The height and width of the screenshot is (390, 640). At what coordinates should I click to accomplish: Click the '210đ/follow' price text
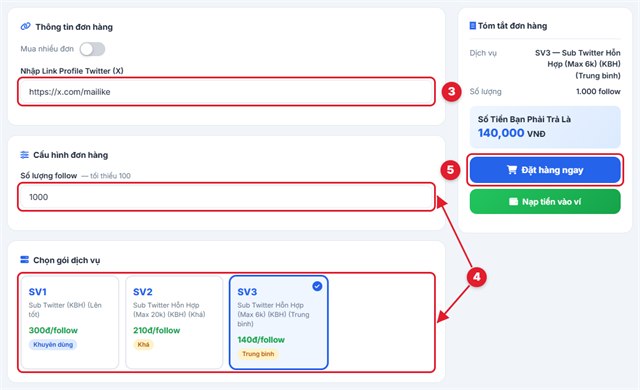(157, 330)
